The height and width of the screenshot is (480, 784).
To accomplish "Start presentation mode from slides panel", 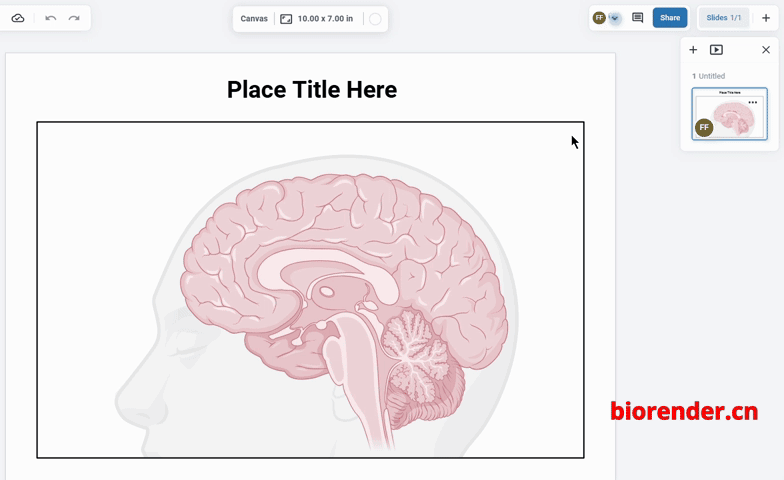I will 716,50.
